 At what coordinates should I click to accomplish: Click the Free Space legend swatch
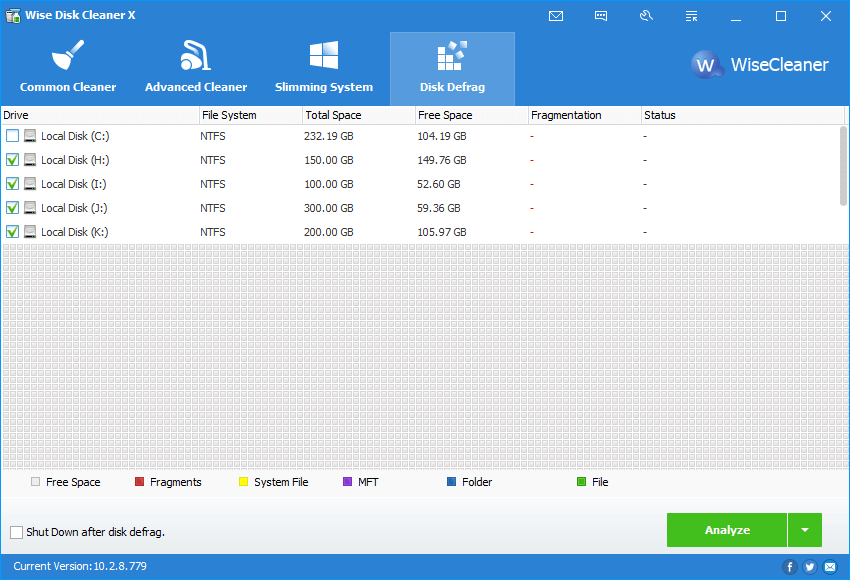click(x=36, y=481)
